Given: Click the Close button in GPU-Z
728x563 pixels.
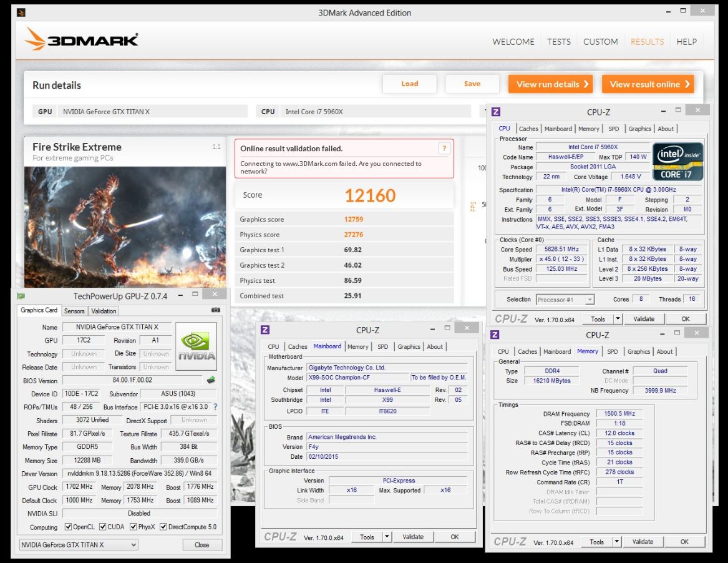Looking at the screenshot, I should (x=202, y=545).
